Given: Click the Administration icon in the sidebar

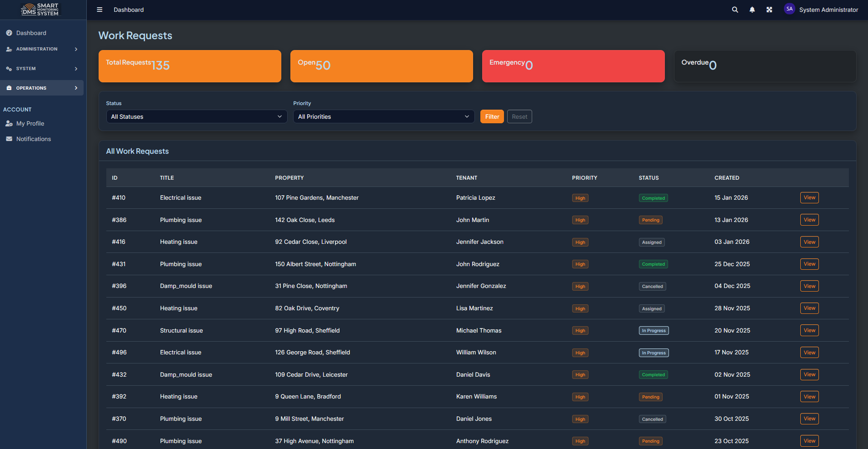Looking at the screenshot, I should (x=9, y=49).
